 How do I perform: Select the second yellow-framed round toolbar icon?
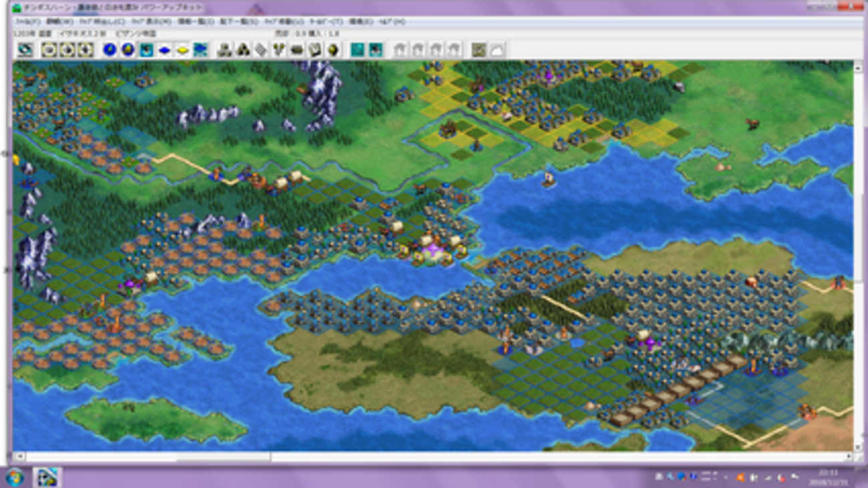click(67, 49)
